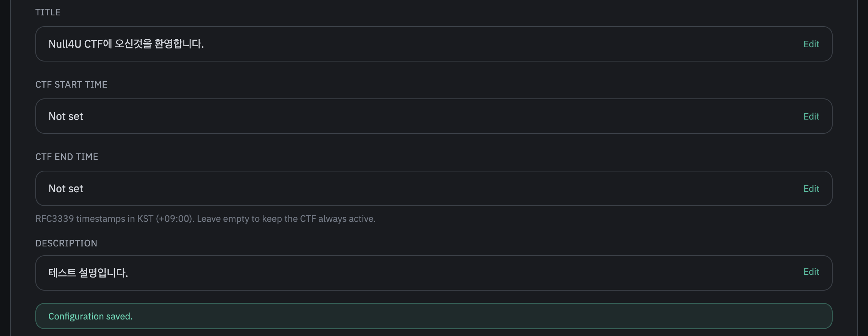868x336 pixels.
Task: Click Edit link for the Title field
Action: tap(811, 44)
